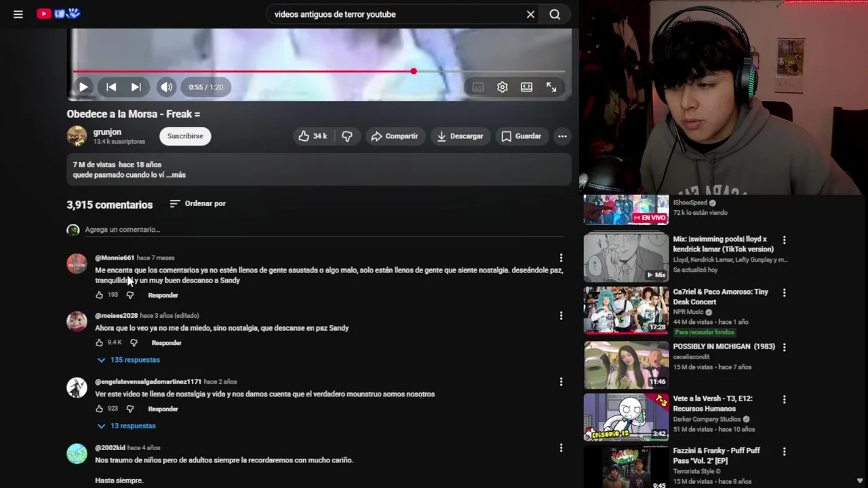Screen dimensions: 868x488
Task: Open options for @engelstevensalgadomartinez1171 comment
Action: point(561,382)
